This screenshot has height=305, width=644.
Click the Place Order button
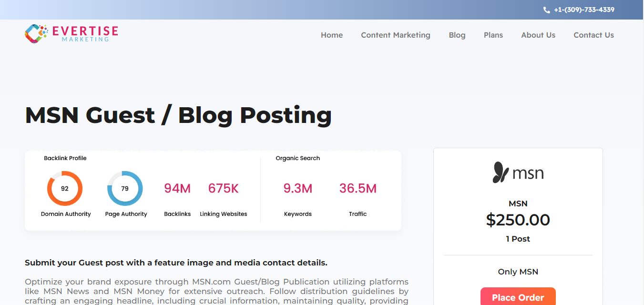pyautogui.click(x=518, y=296)
